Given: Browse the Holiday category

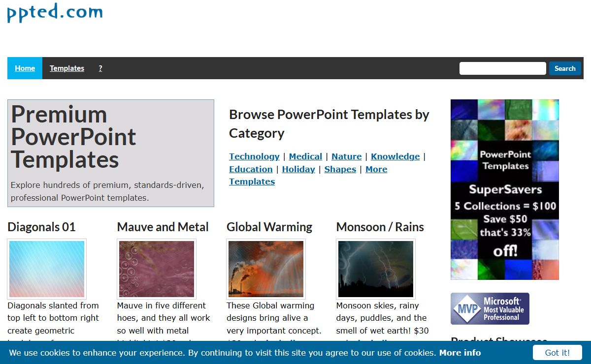Looking at the screenshot, I should pos(298,169).
